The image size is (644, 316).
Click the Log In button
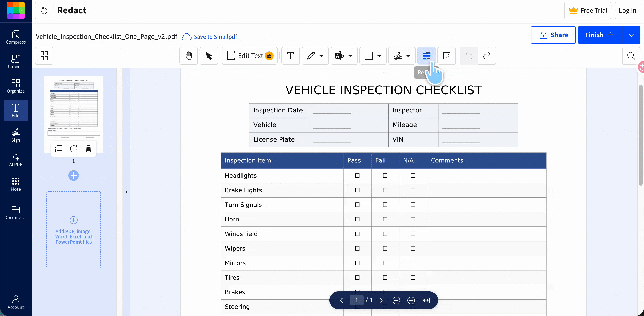[x=628, y=11]
